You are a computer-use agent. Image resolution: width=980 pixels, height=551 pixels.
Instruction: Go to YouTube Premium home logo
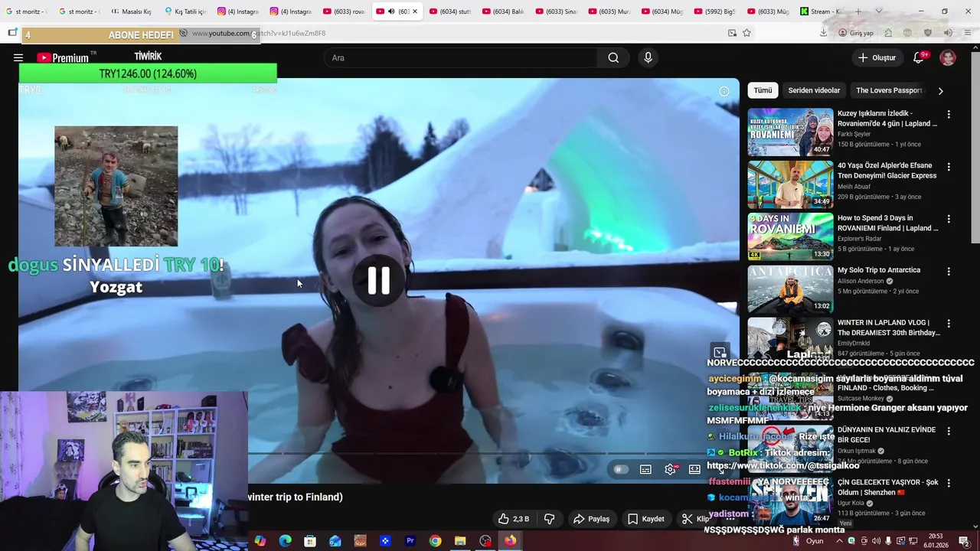pyautogui.click(x=63, y=58)
